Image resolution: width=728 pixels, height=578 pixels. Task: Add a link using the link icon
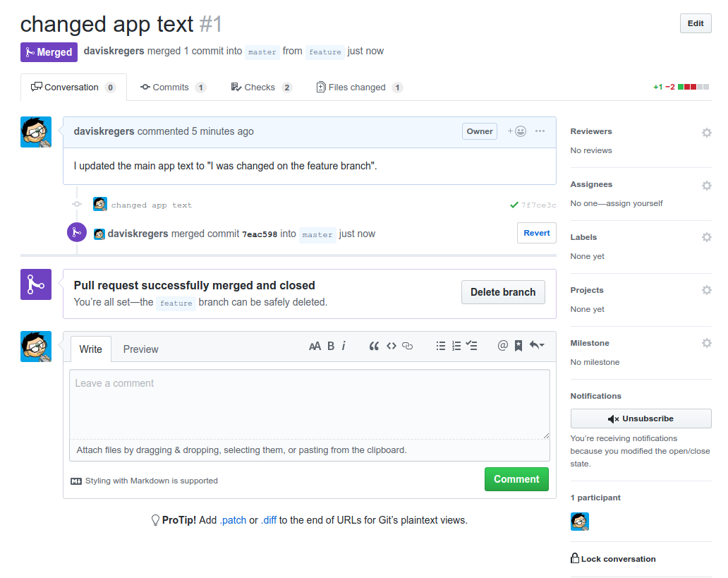tap(407, 346)
